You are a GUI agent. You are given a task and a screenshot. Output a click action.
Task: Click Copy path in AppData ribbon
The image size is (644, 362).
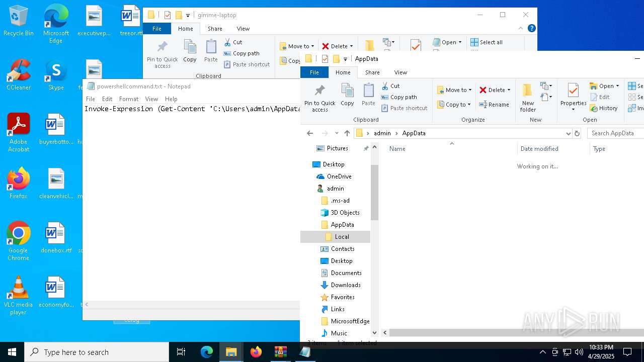coord(399,97)
